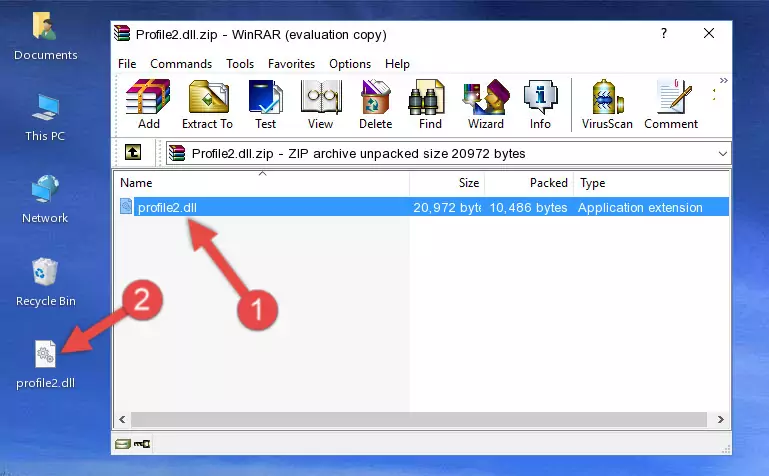Image resolution: width=769 pixels, height=476 pixels.
Task: Click the horizontal scrollbar track
Action: (419, 419)
